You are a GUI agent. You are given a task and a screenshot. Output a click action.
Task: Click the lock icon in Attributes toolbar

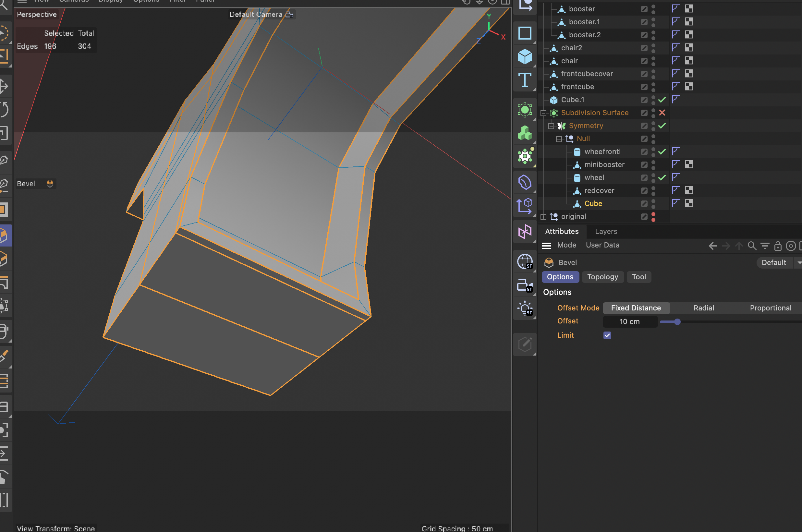tap(778, 246)
